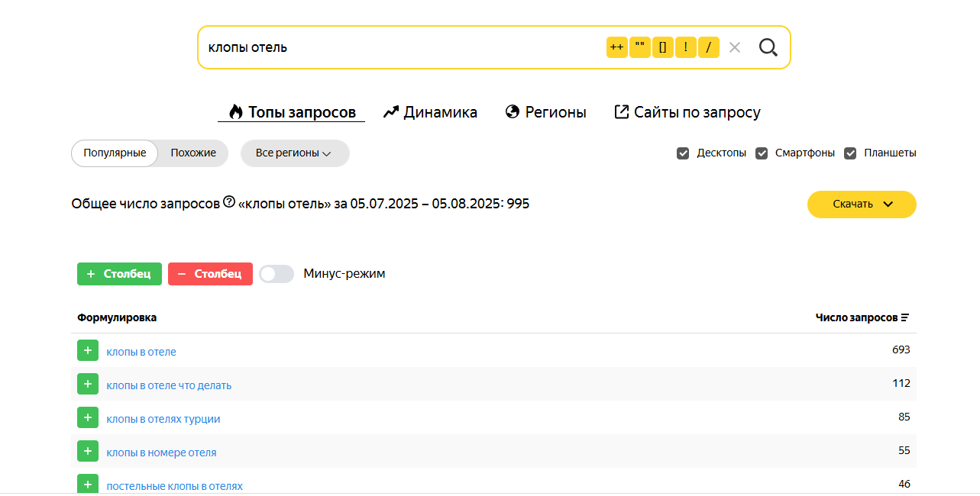The width and height of the screenshot is (980, 496).
Task: Select the "Похожие" segment
Action: 193,153
